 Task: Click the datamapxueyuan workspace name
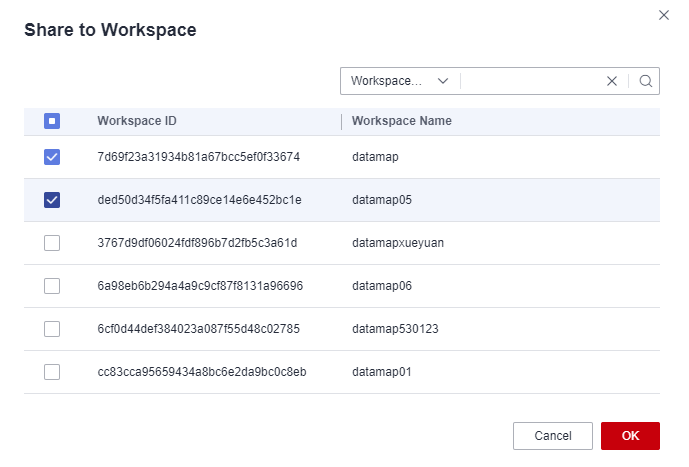[x=398, y=243]
